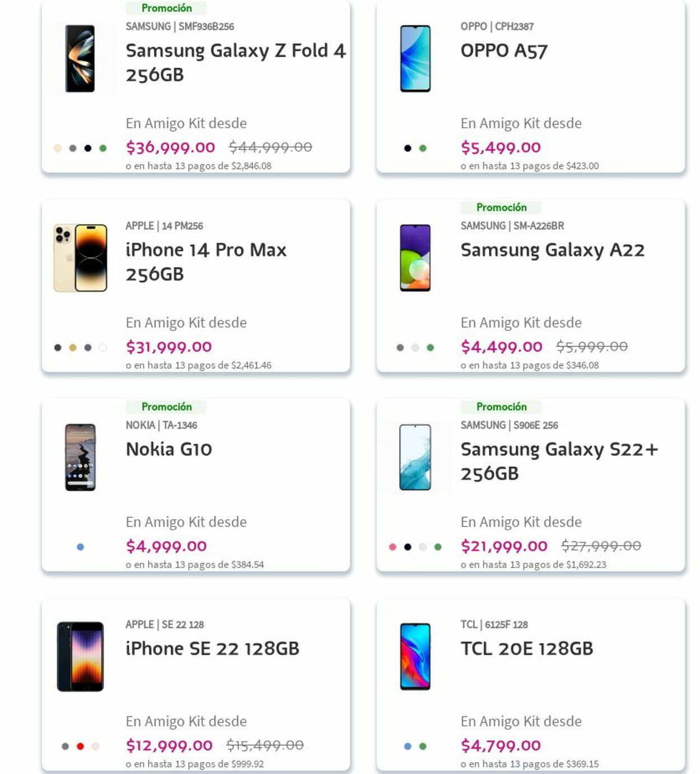
Task: Select the Samsung Galaxy A22 phone image
Action: click(x=415, y=258)
